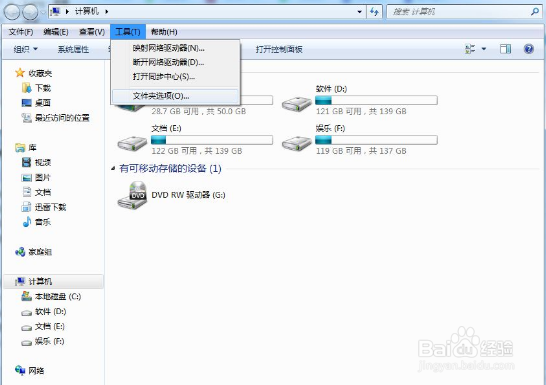
Task: Click the 文档 (E:) capacity bar
Action: [x=212, y=140]
